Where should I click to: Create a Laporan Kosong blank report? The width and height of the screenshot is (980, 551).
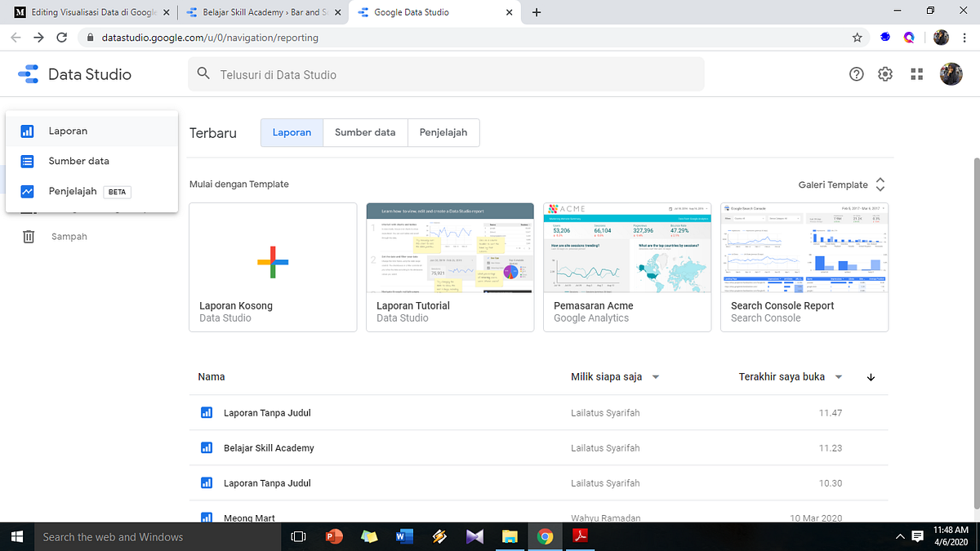pyautogui.click(x=273, y=267)
